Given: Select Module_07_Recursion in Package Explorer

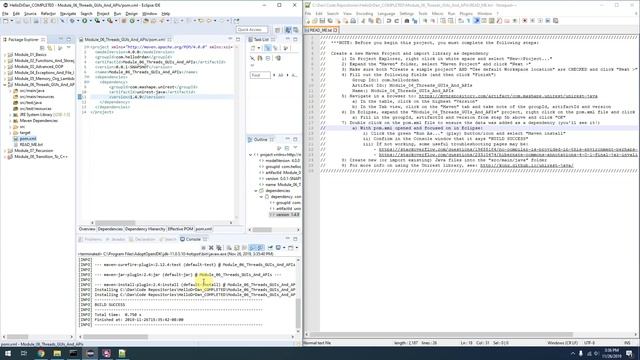Looking at the screenshot, I should (x=33, y=151).
